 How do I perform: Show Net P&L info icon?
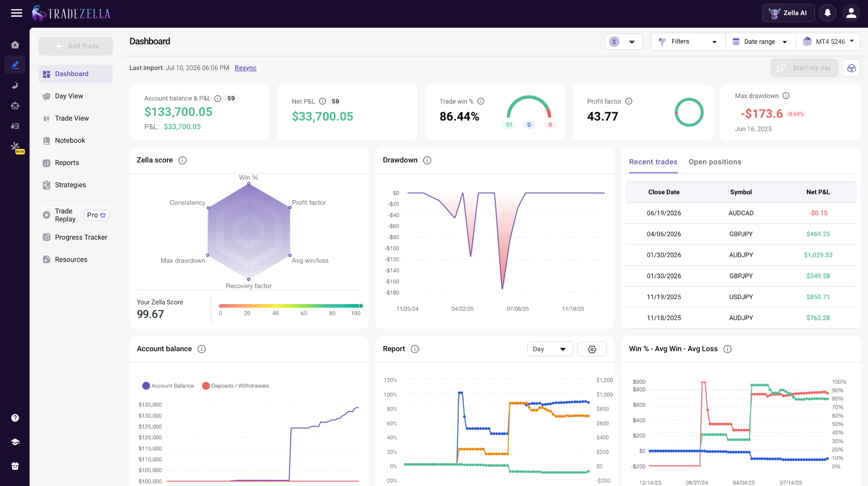tap(322, 101)
